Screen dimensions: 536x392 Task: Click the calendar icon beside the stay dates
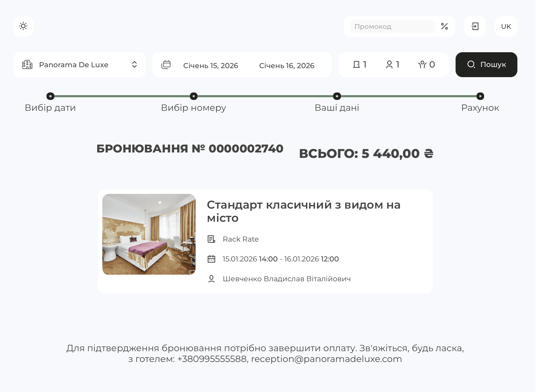212,259
